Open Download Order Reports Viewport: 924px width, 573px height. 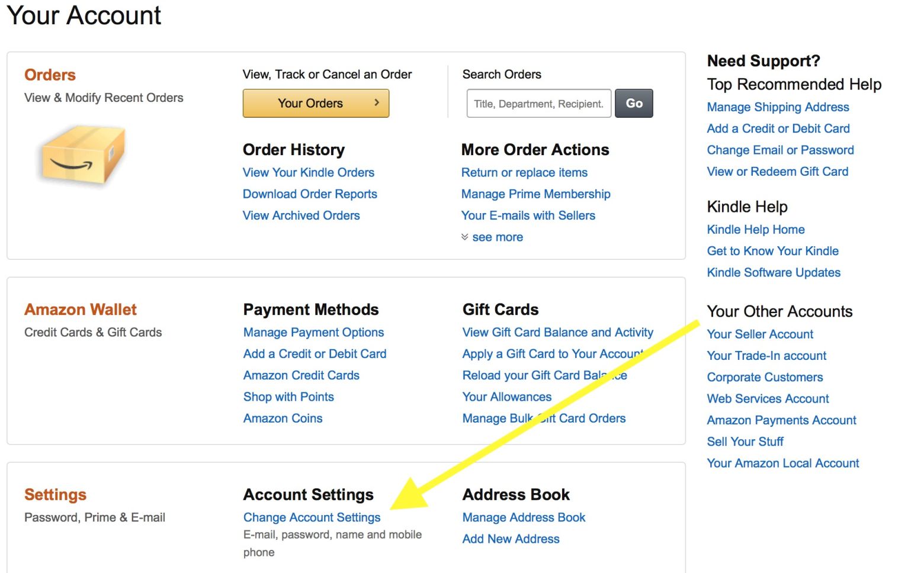point(309,194)
